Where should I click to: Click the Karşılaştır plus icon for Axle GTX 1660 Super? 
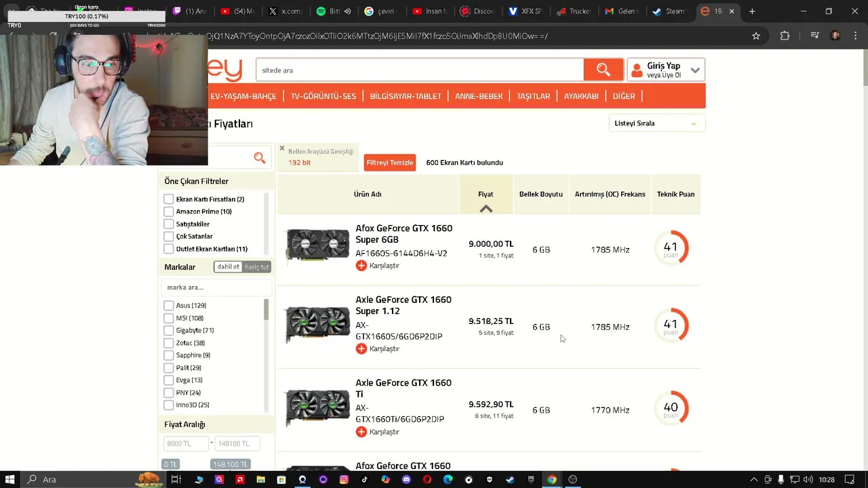tap(361, 348)
